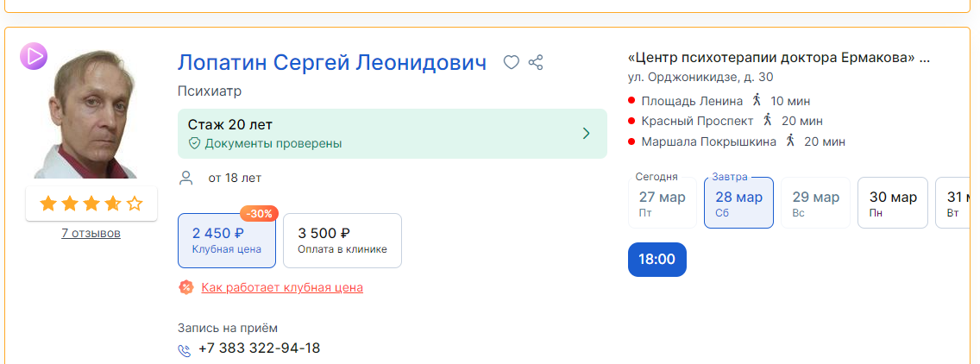
Task: Select club price 2 450 ₽ option
Action: pyautogui.click(x=227, y=241)
